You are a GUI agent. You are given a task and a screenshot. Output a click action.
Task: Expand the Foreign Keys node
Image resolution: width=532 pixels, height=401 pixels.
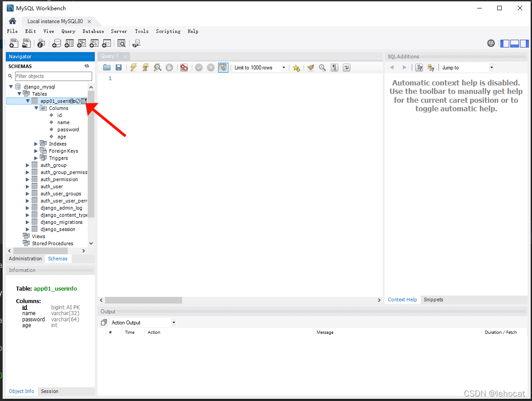click(36, 151)
